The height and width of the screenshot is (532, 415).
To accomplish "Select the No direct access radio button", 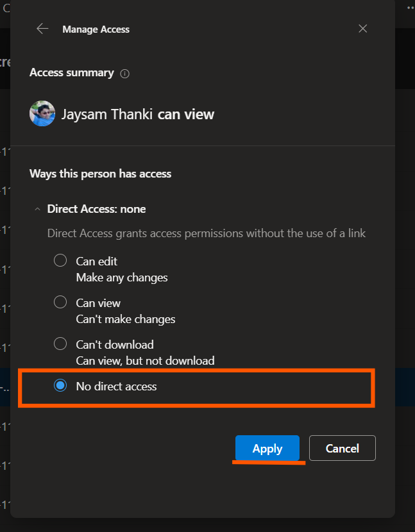I will [x=60, y=386].
